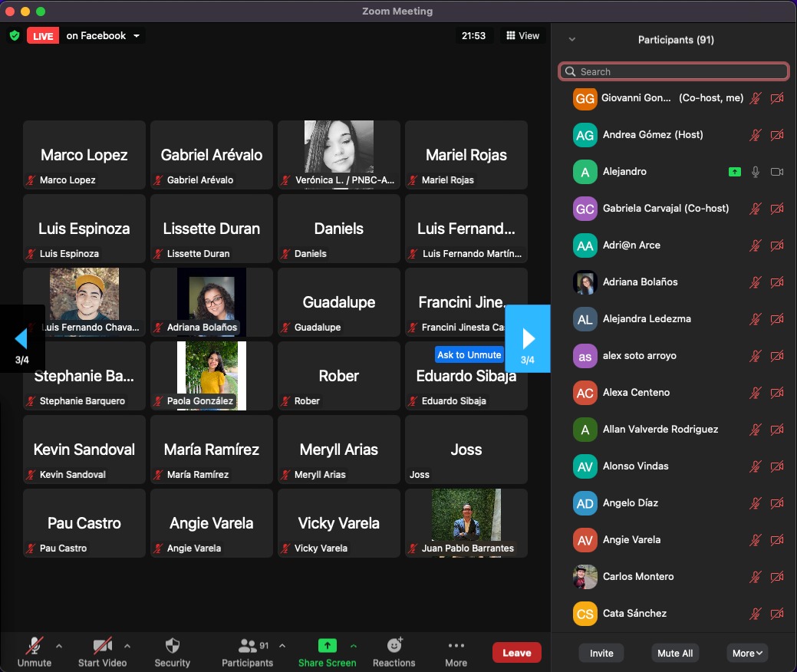Toggle Alejandro's microphone in participants list
The width and height of the screenshot is (797, 672).
(756, 172)
